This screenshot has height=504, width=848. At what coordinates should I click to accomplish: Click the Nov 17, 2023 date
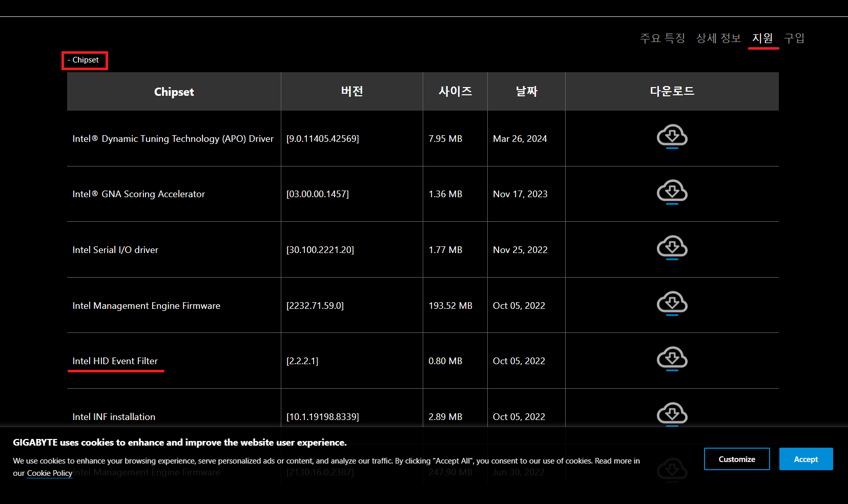click(x=520, y=194)
